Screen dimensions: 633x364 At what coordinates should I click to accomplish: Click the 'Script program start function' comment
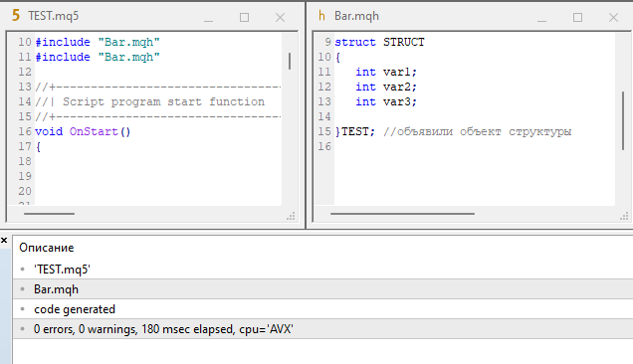tap(163, 101)
